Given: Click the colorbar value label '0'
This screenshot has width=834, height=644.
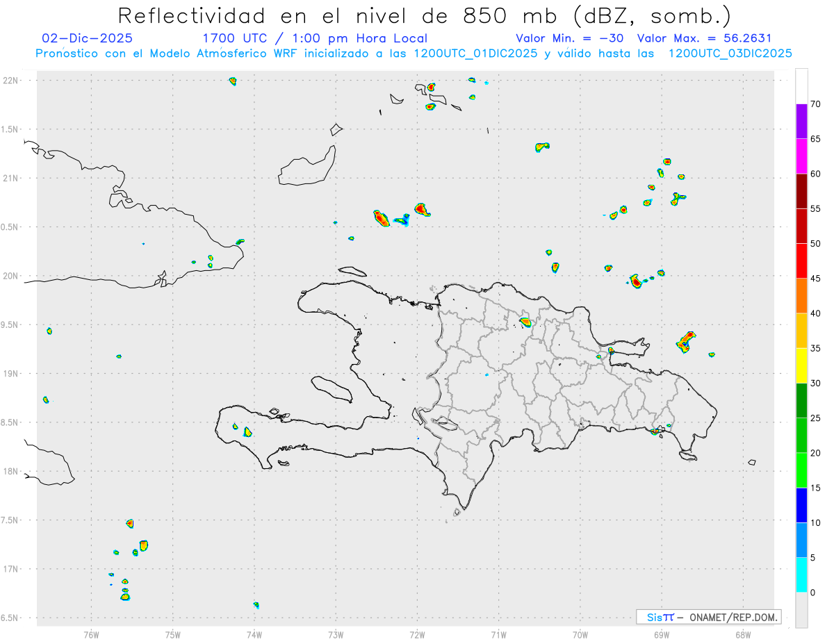Looking at the screenshot, I should point(813,593).
